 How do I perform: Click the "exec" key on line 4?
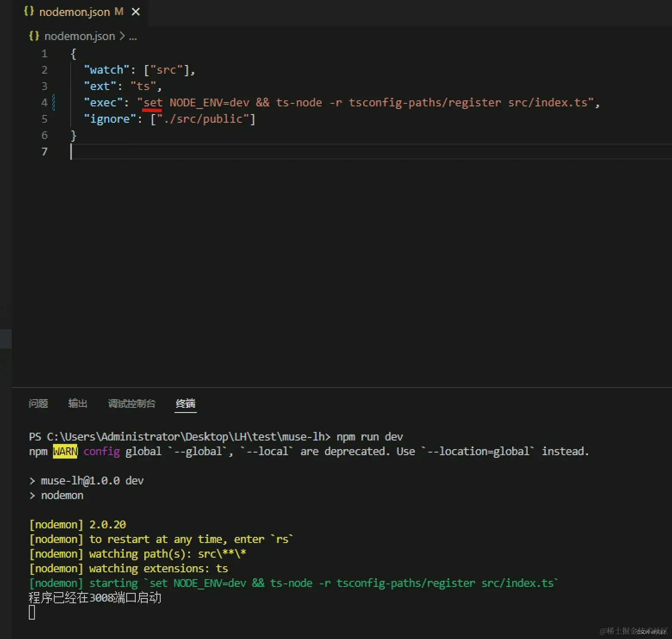click(103, 103)
